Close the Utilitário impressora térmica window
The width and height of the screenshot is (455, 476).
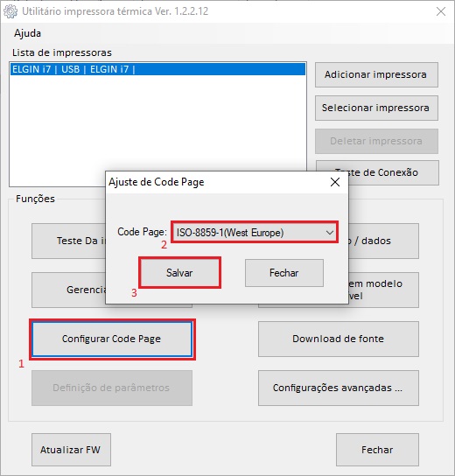(441, 11)
